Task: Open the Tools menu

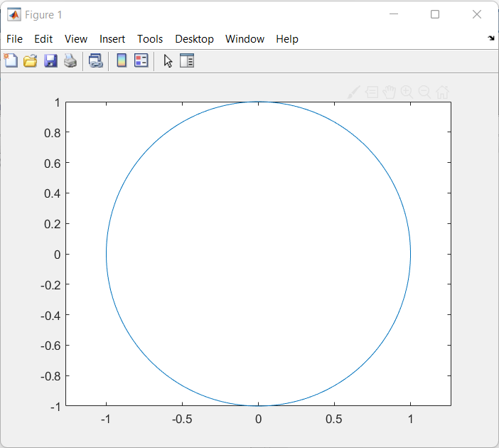Action: pos(150,39)
